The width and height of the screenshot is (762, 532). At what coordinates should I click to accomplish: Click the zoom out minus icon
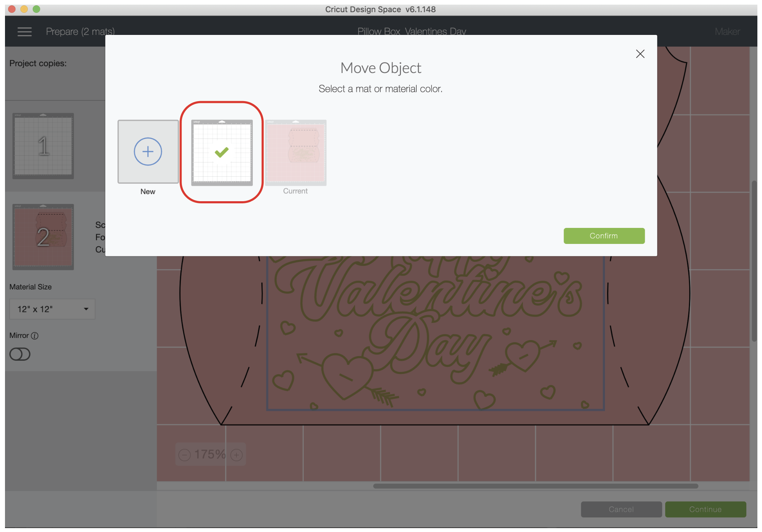point(184,455)
